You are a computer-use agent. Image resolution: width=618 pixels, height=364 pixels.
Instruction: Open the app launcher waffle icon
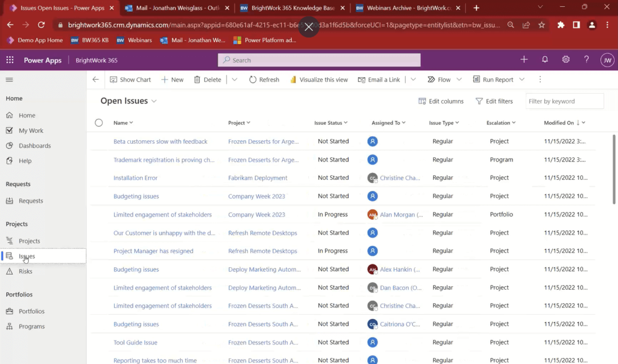point(9,60)
